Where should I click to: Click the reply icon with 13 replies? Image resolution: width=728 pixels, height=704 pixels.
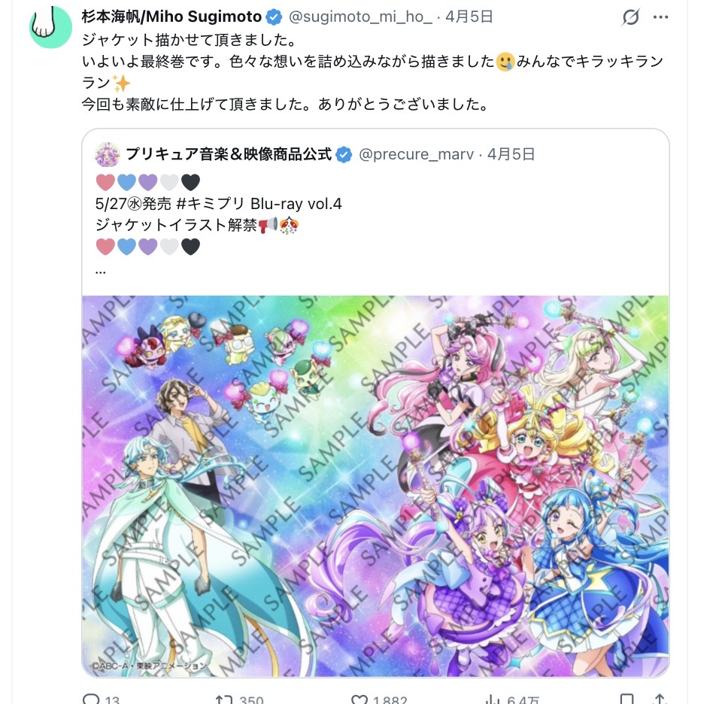point(91,699)
